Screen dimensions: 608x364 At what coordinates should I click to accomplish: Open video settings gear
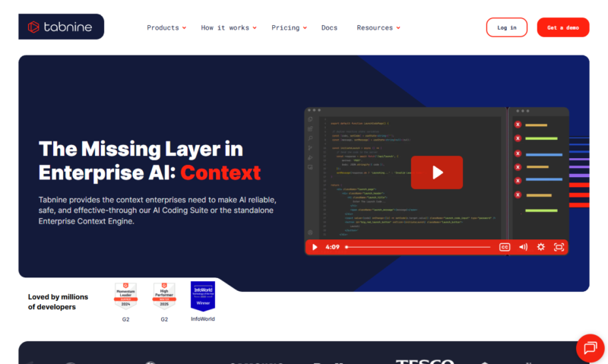(541, 247)
